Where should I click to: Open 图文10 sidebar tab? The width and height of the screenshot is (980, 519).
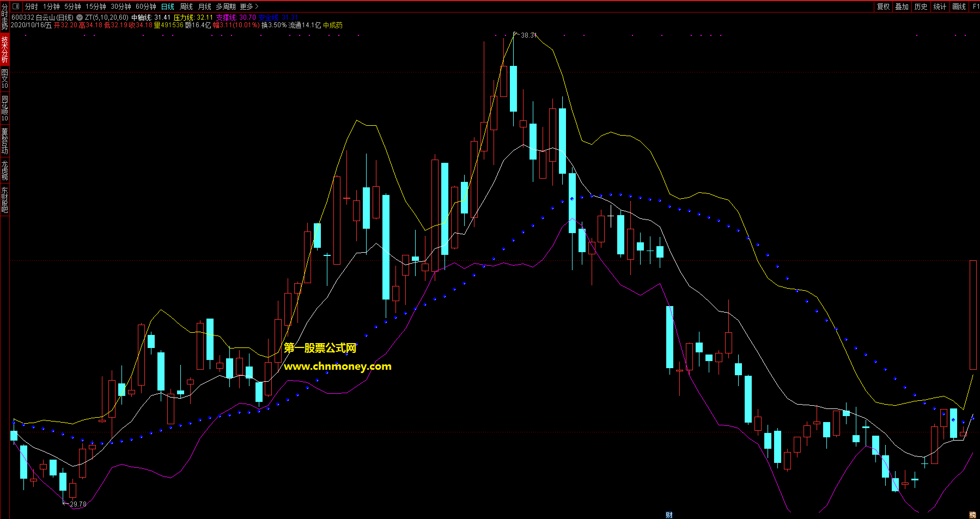[x=4, y=78]
